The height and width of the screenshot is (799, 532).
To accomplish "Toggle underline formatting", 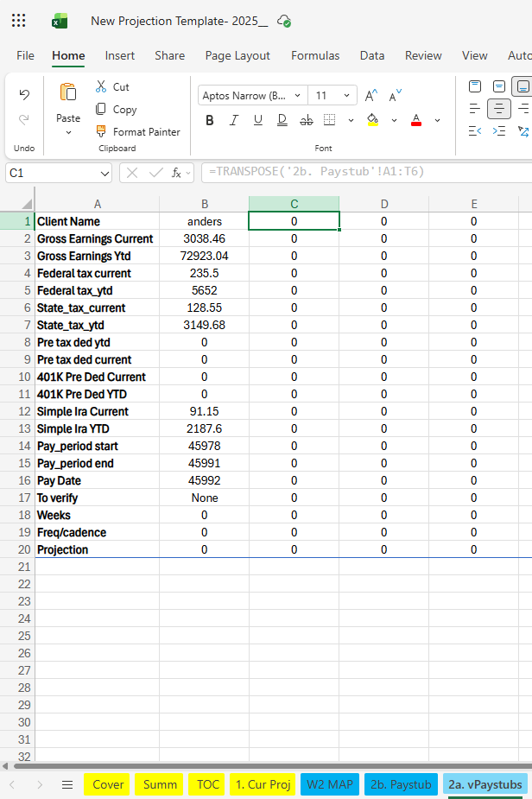I will pyautogui.click(x=258, y=120).
